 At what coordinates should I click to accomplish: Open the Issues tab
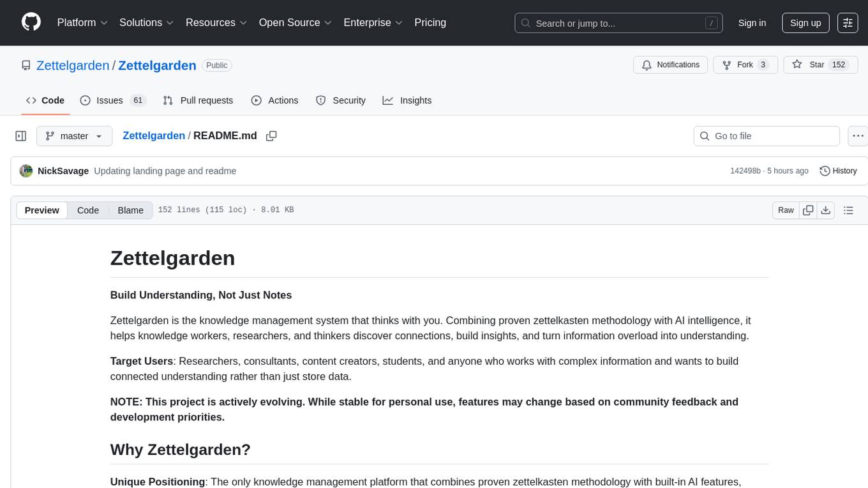point(113,100)
